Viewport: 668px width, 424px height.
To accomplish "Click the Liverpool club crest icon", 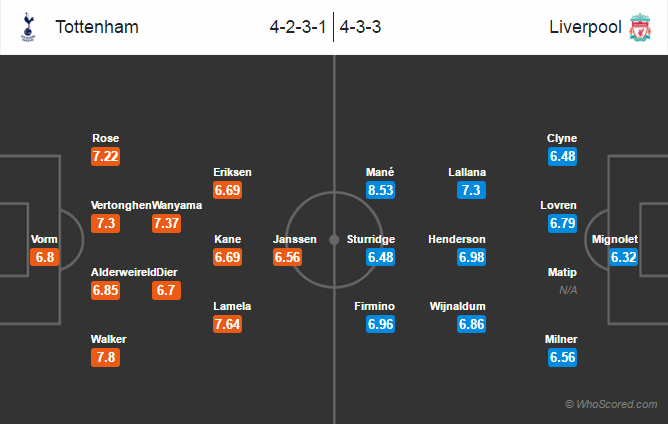I will (640, 27).
